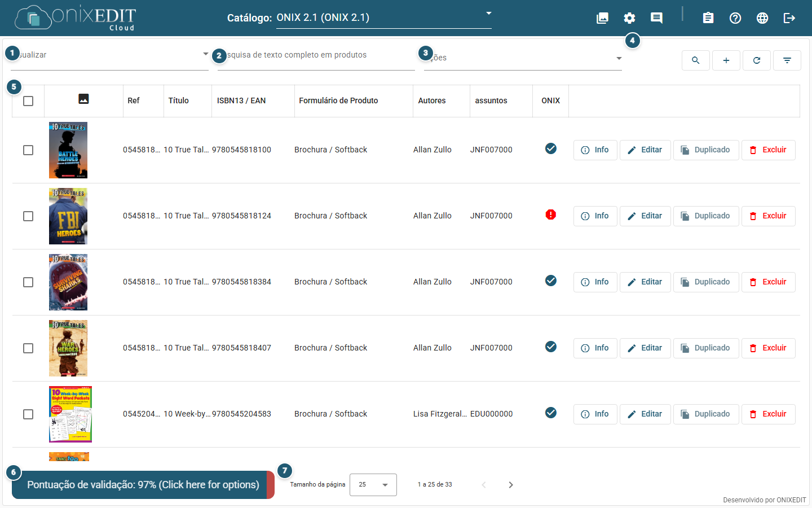Click Duplicado for ISBN 9780545818100
Screen dimensions: 812x508
pyautogui.click(x=706, y=150)
